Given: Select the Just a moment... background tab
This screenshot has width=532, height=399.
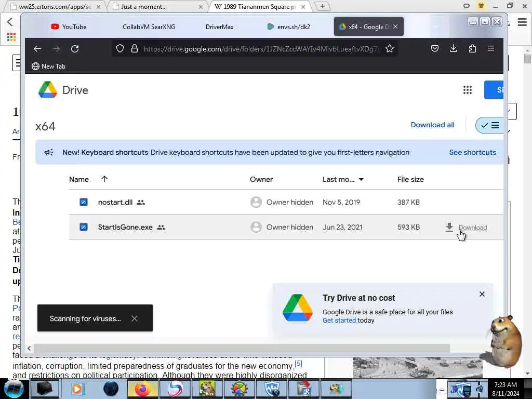Looking at the screenshot, I should point(157,6).
